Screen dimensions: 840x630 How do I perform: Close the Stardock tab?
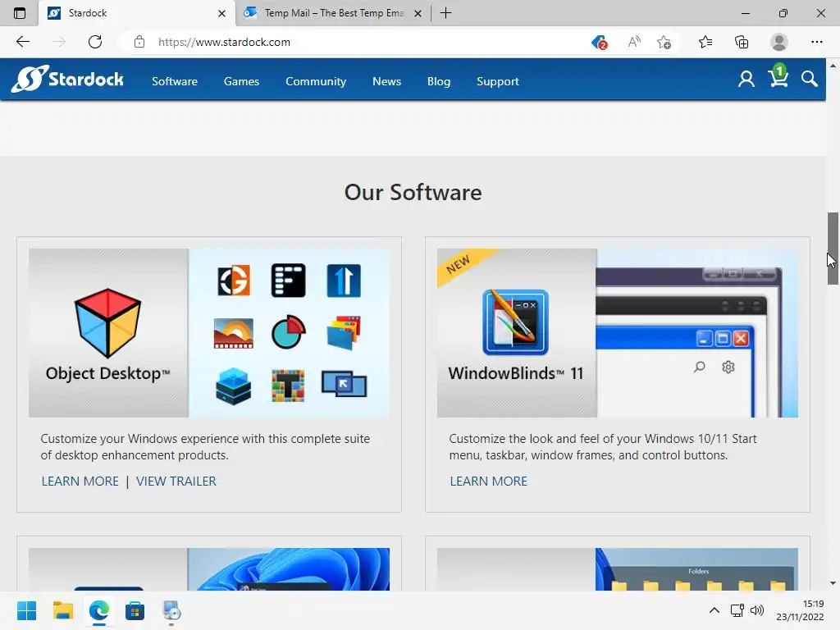pyautogui.click(x=221, y=13)
